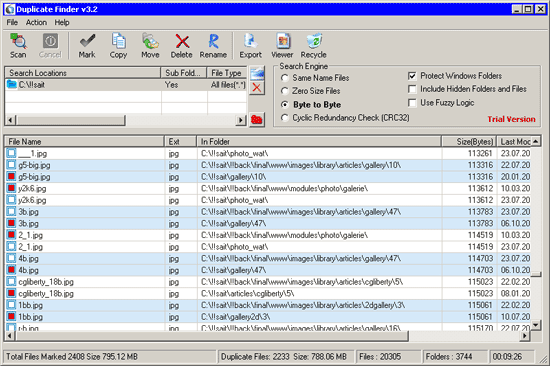The width and height of the screenshot is (550, 366).
Task: Unmark g5-big.jpg in gallery\10 folder
Action: [x=12, y=177]
